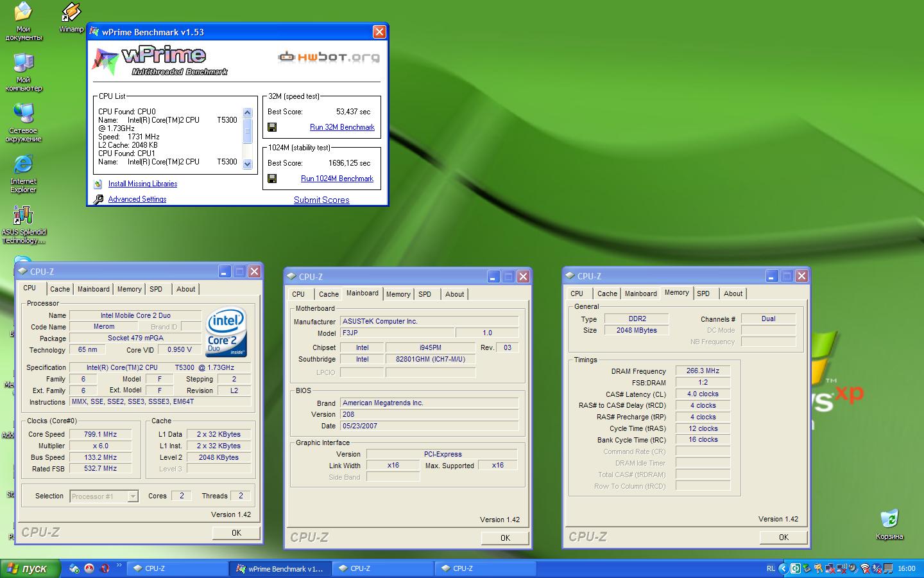The image size is (924, 578).
Task: Click the icon beside Install Missing Libraries
Action: coord(98,184)
